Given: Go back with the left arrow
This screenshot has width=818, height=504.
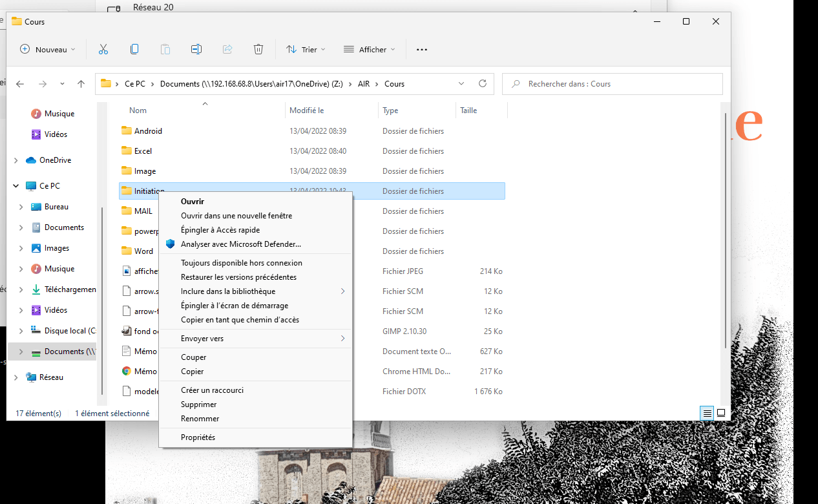Looking at the screenshot, I should coord(20,84).
